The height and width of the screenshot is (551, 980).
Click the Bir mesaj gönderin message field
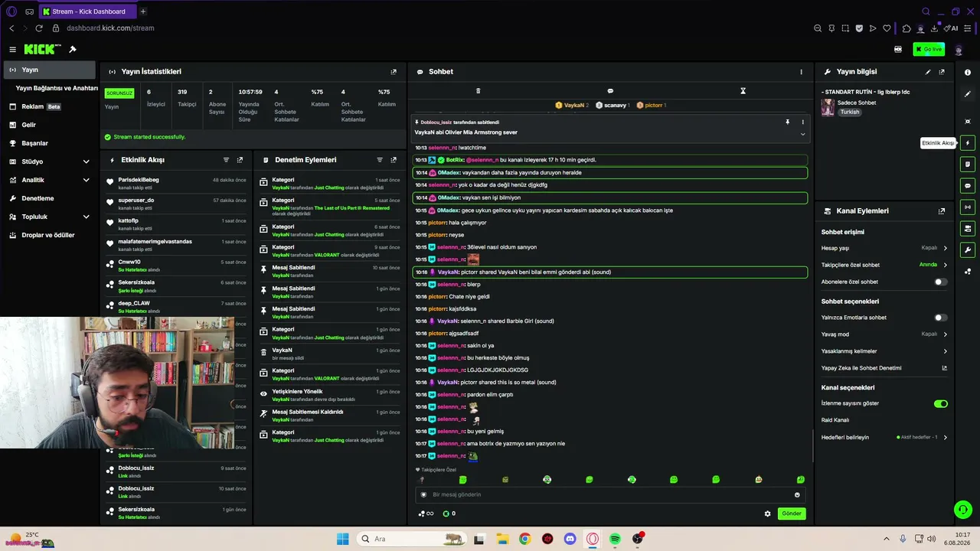pos(609,494)
